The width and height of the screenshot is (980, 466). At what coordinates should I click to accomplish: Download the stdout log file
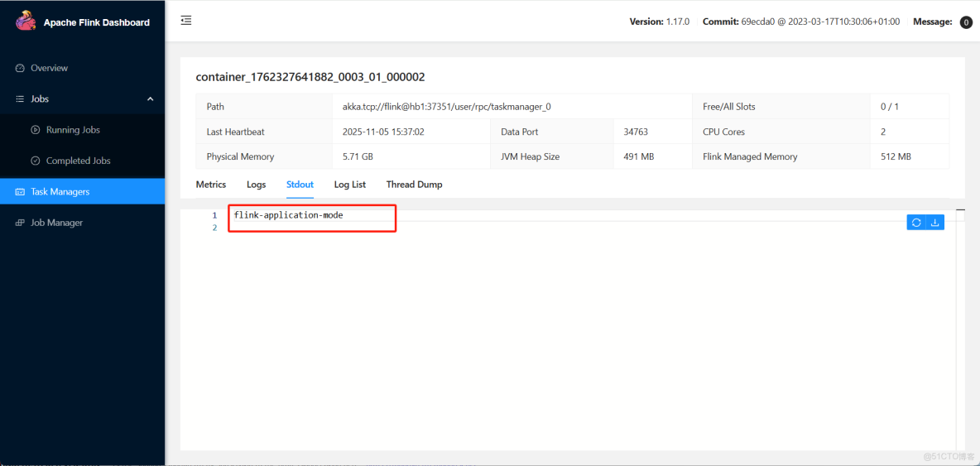[x=935, y=223]
